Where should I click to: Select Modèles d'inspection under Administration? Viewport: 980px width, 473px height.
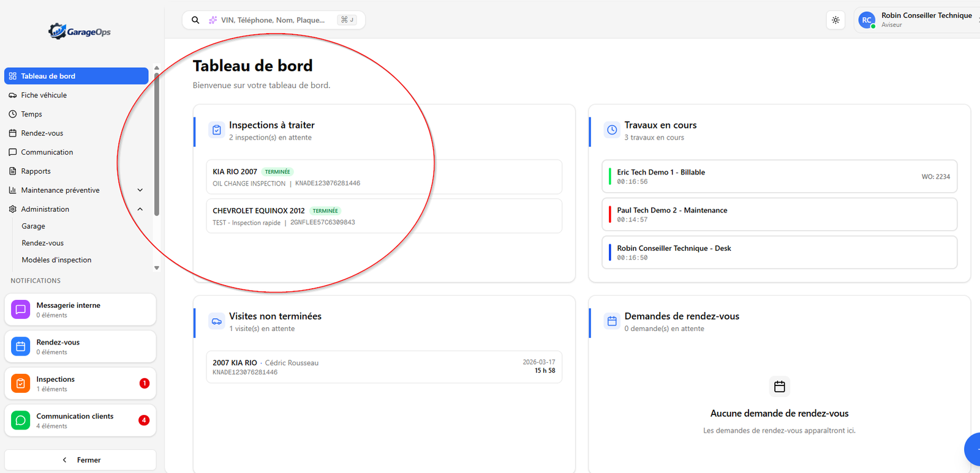pyautogui.click(x=56, y=260)
